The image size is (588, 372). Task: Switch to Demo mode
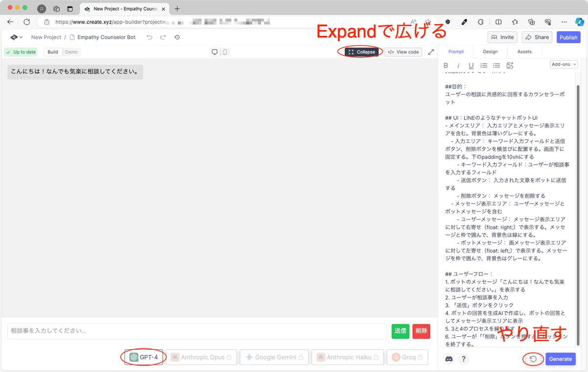pyautogui.click(x=72, y=51)
